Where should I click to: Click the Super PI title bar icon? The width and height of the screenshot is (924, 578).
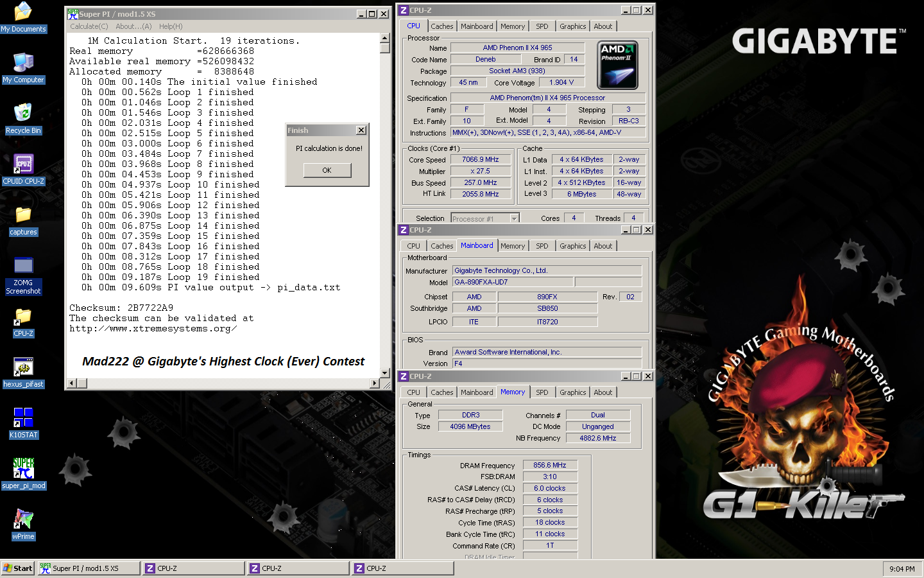[73, 13]
